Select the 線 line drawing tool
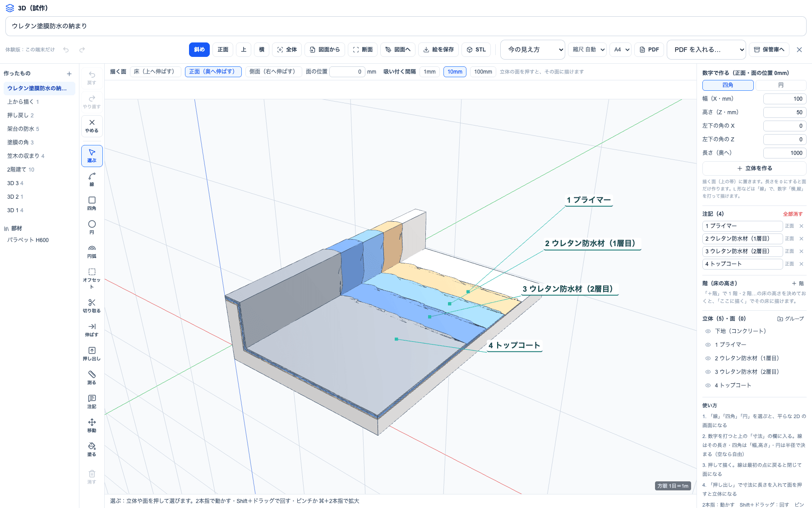The image size is (812, 508). 92,179
